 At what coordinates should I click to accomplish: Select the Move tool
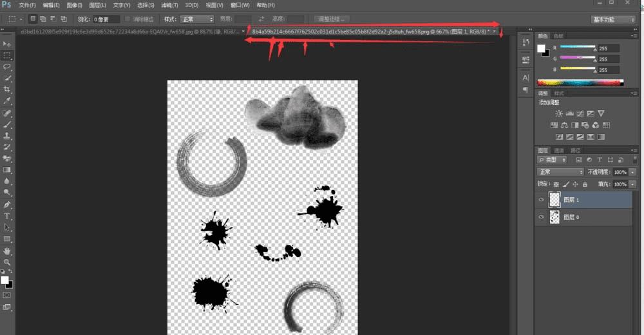point(7,44)
